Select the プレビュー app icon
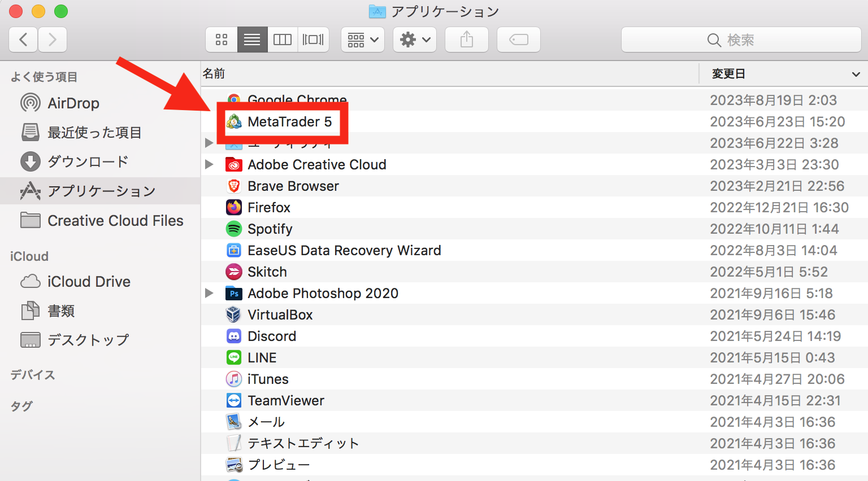The width and height of the screenshot is (868, 481). 234,465
